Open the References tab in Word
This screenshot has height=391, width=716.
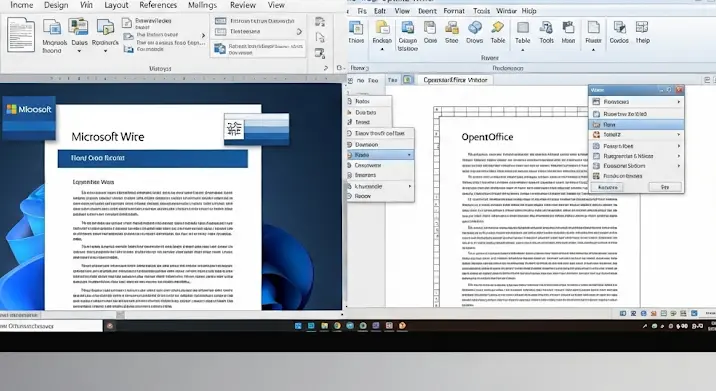tap(158, 5)
